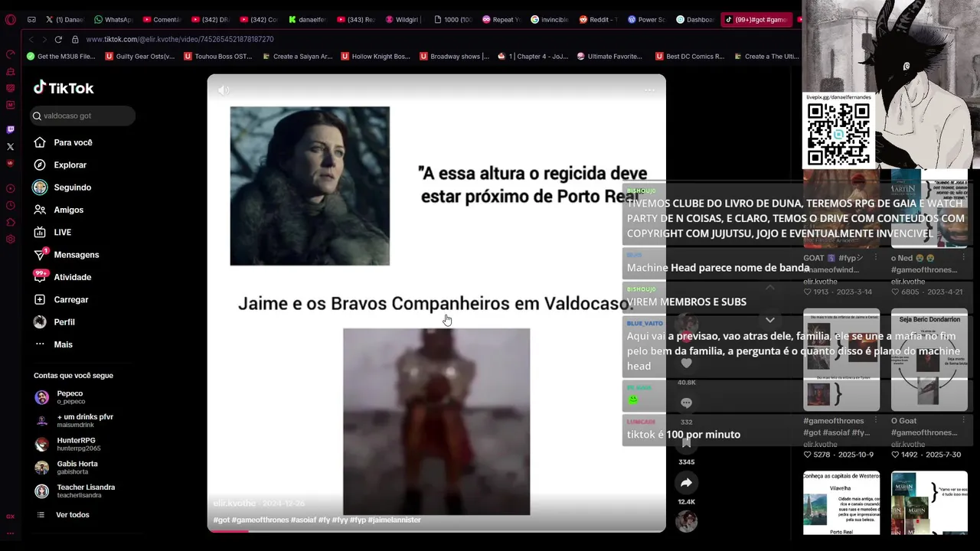Screen dimensions: 980x551
Task: Open the sidebar player icon
Action: [x=10, y=188]
